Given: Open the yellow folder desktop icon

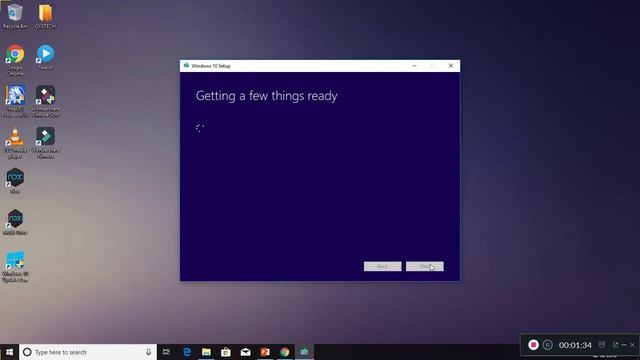Looking at the screenshot, I should click(45, 16).
